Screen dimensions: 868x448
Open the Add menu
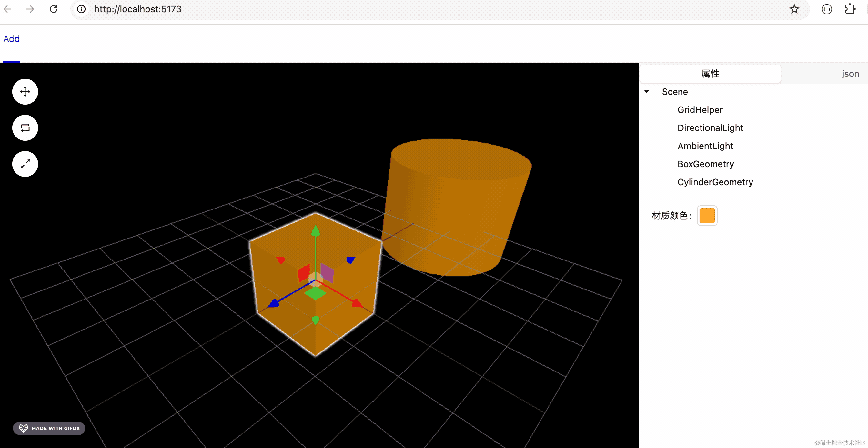12,39
